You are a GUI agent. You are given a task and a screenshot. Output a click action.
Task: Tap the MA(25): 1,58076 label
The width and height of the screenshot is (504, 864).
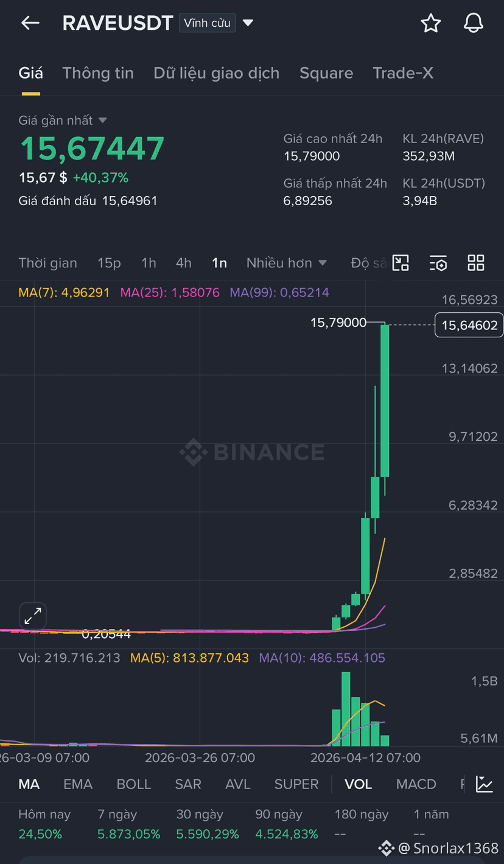pyautogui.click(x=170, y=292)
